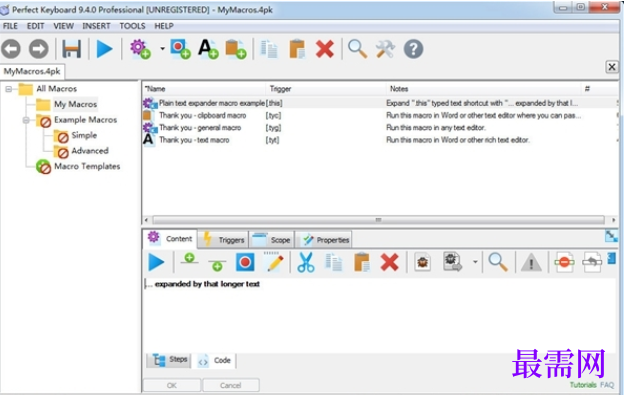Delete step with editor red X
The width and height of the screenshot is (624, 395).
click(x=389, y=263)
